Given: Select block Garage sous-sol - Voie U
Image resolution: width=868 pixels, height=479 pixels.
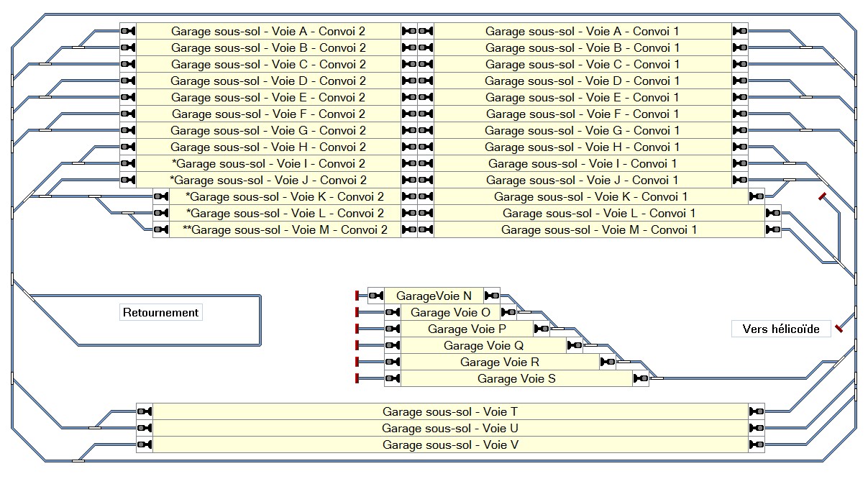Looking at the screenshot, I should pos(451,428).
